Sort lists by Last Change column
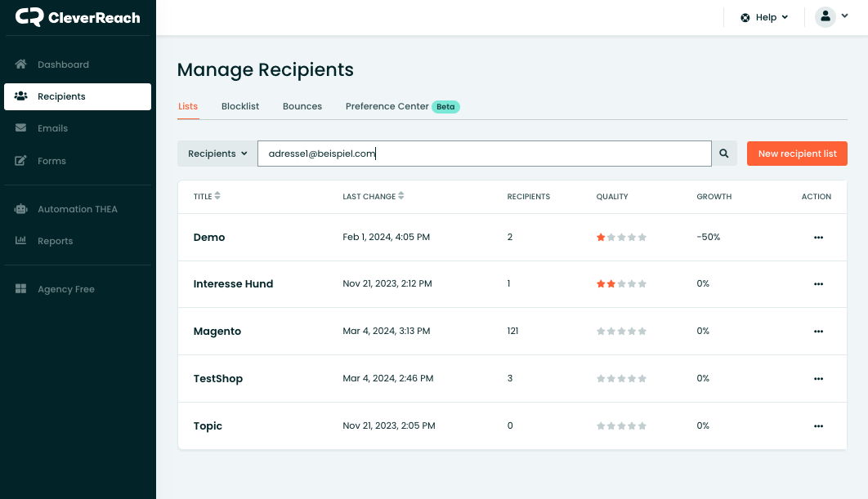 pyautogui.click(x=373, y=197)
